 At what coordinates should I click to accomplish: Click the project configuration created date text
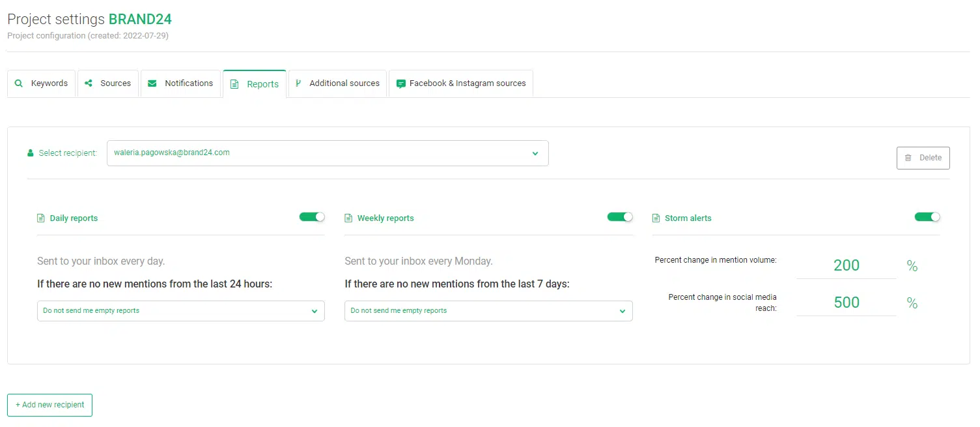click(x=88, y=36)
